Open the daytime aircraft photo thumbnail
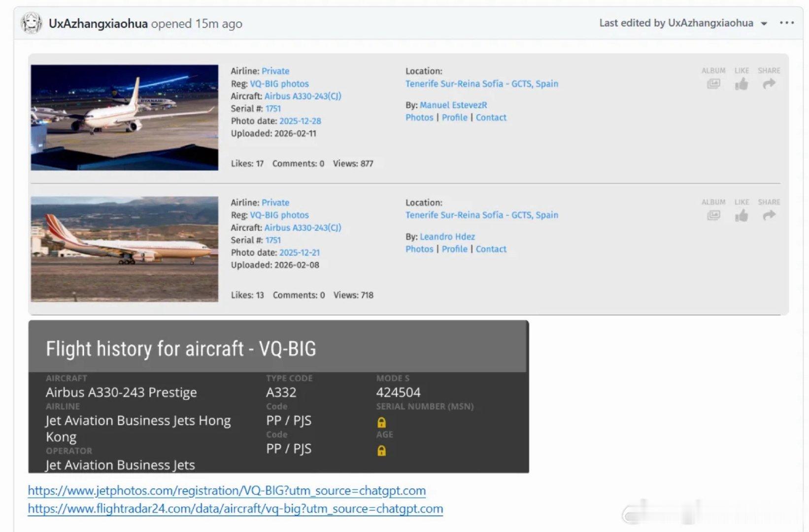The image size is (809, 532). coord(125,249)
